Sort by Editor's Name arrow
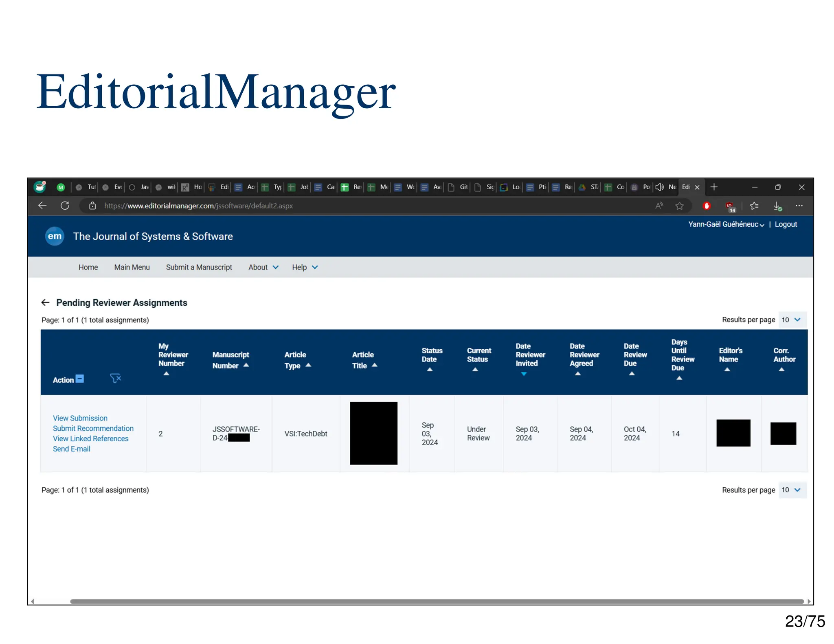The height and width of the screenshot is (644, 834). 727,369
